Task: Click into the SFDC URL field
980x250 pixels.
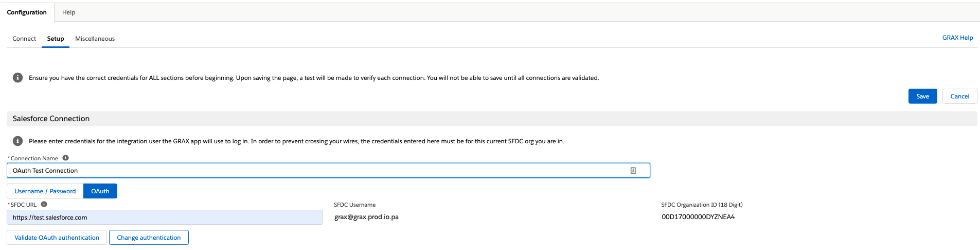Action: point(165,218)
